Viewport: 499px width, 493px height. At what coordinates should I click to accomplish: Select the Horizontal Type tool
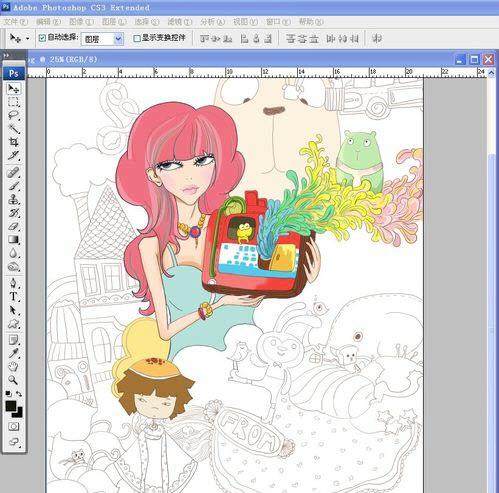14,296
